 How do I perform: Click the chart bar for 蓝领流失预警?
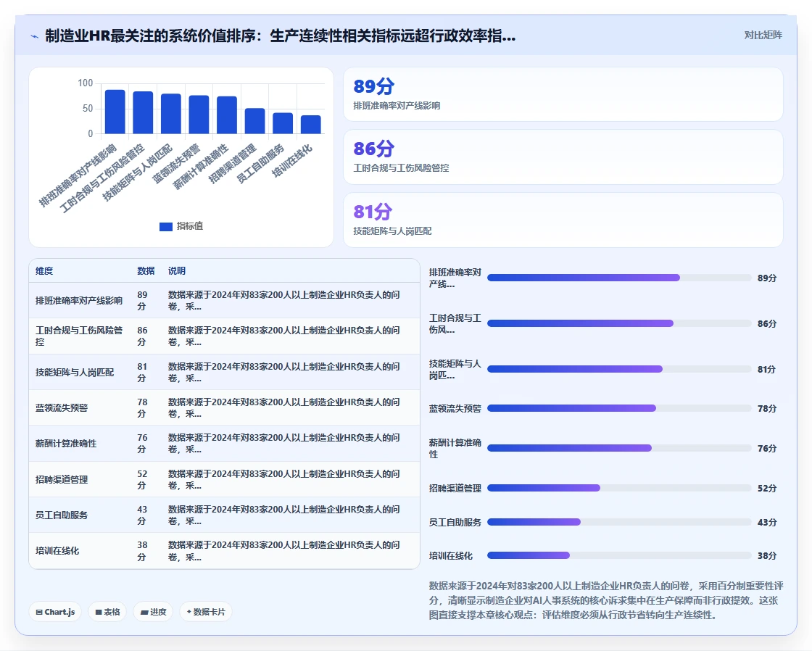pyautogui.click(x=199, y=115)
